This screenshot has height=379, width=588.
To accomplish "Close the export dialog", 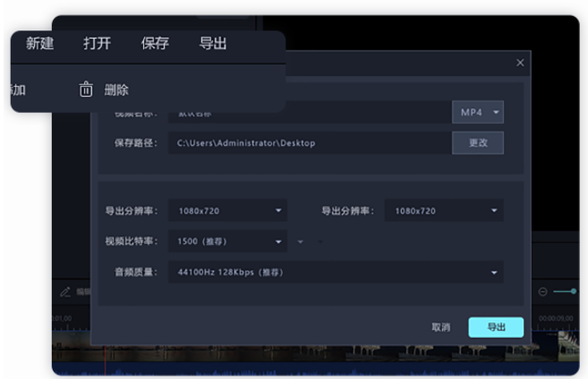I will tap(520, 63).
